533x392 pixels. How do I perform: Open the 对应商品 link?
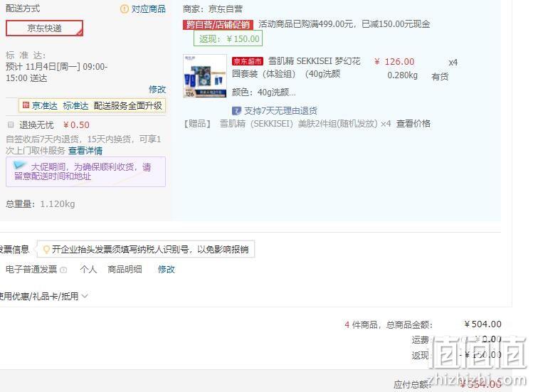(x=149, y=9)
